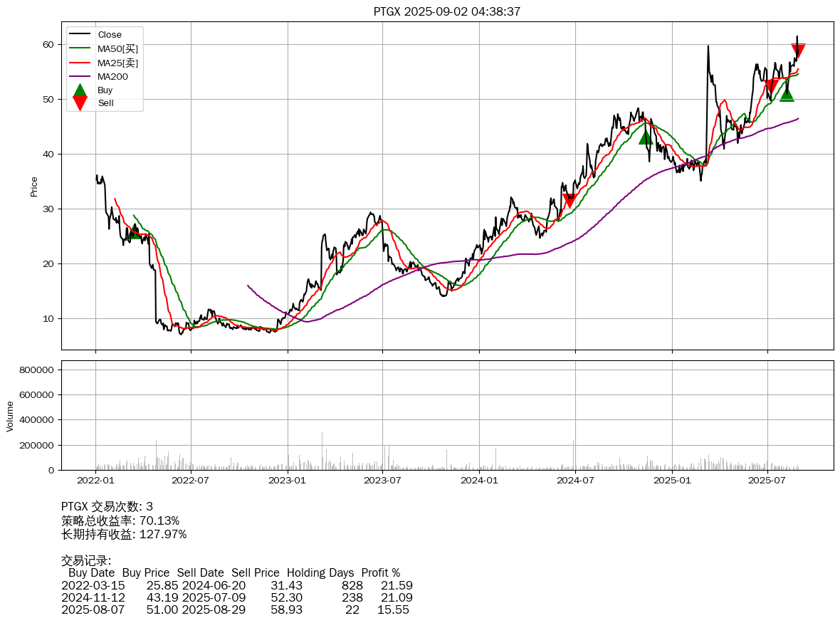Image resolution: width=840 pixels, height=623 pixels.
Task: Click the Holding Days column header
Action: point(320,572)
